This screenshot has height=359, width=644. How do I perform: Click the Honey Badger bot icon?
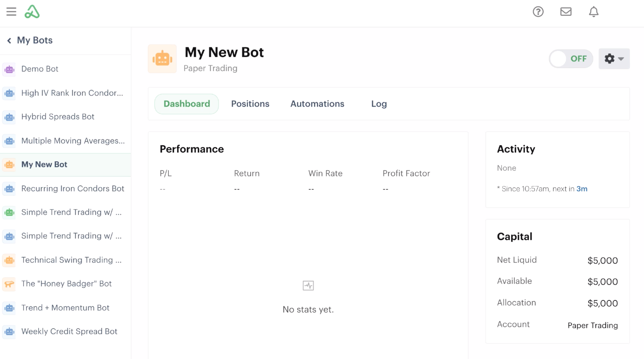(x=9, y=284)
